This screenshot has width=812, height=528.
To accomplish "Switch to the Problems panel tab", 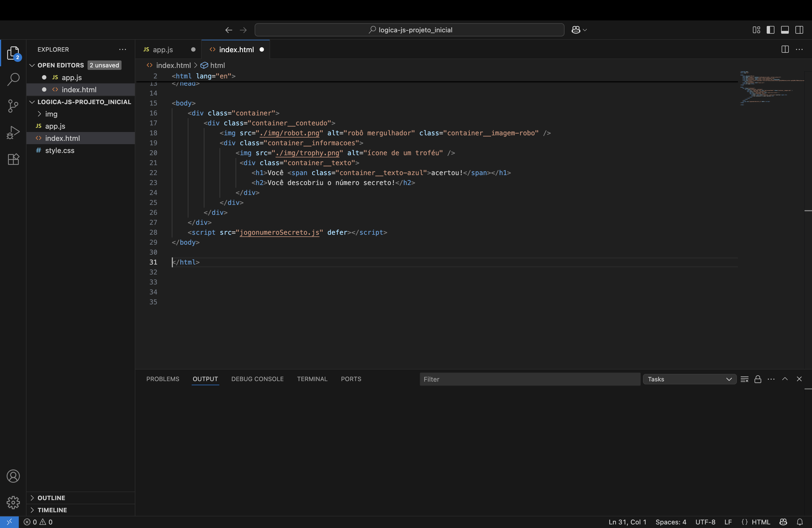I will coord(163,379).
